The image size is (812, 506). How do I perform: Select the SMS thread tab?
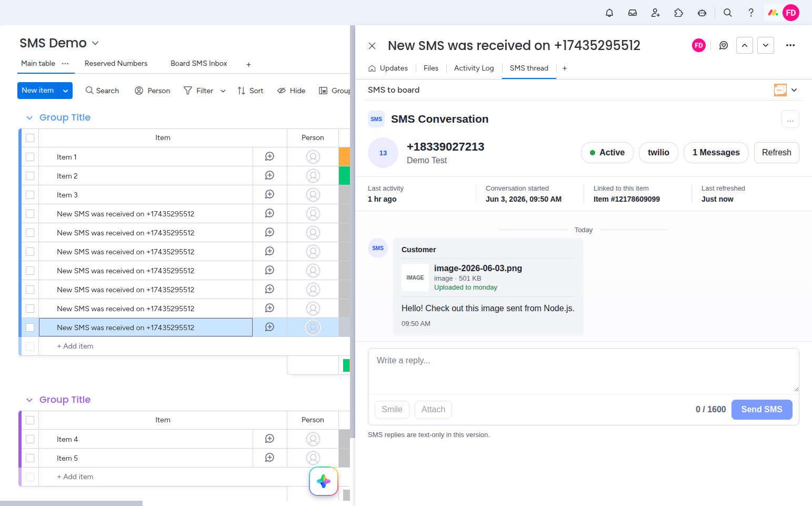tap(529, 68)
